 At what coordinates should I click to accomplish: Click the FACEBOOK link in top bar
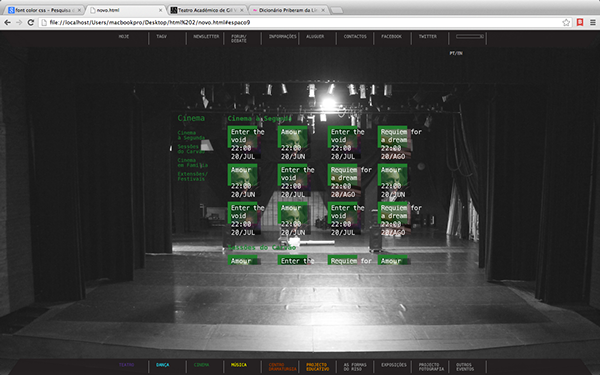tap(391, 36)
